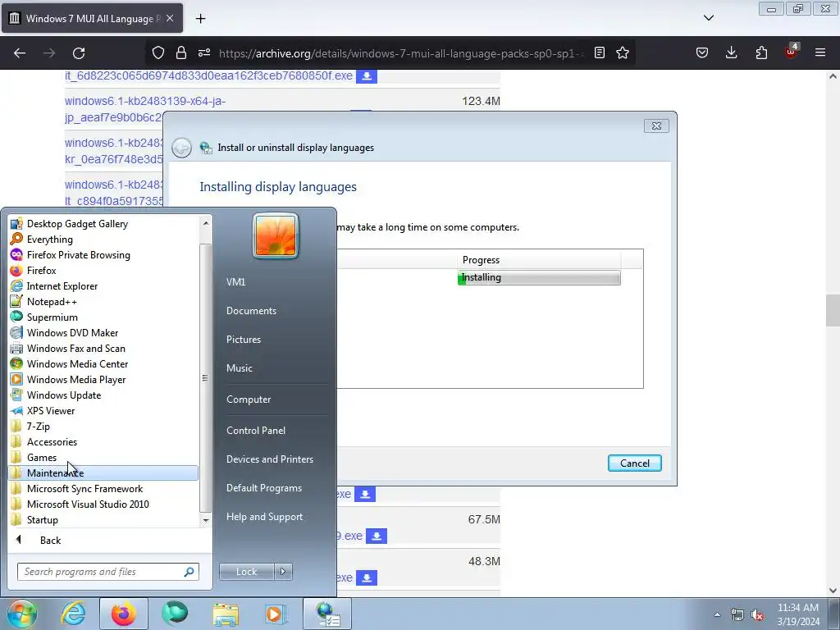
Task: Select the language installer taskbar button
Action: pyautogui.click(x=327, y=614)
